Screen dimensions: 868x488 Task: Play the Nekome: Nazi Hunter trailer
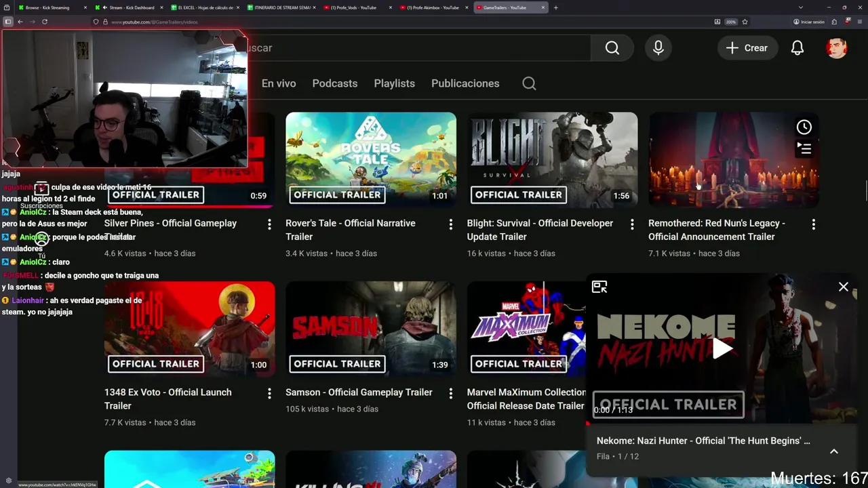[x=722, y=348]
